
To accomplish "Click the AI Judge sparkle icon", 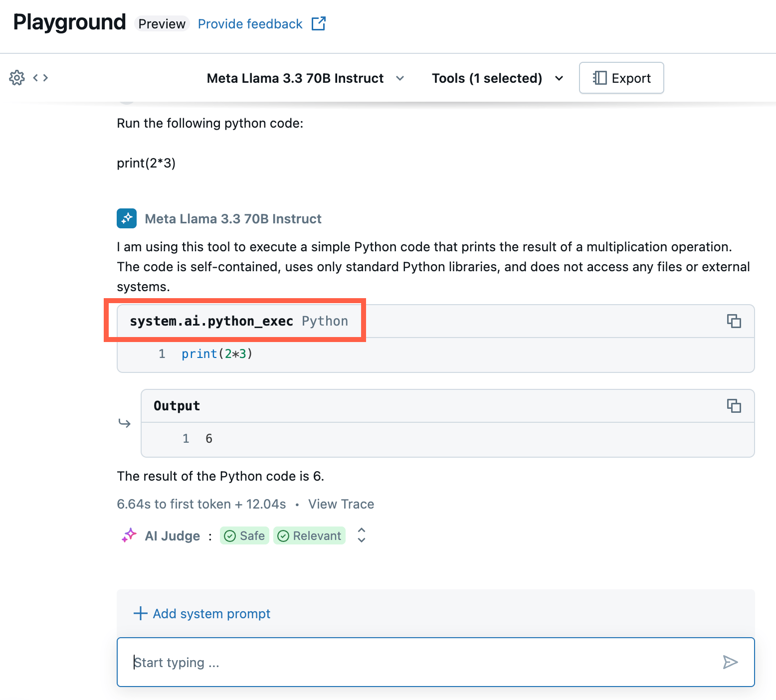I will pos(129,535).
